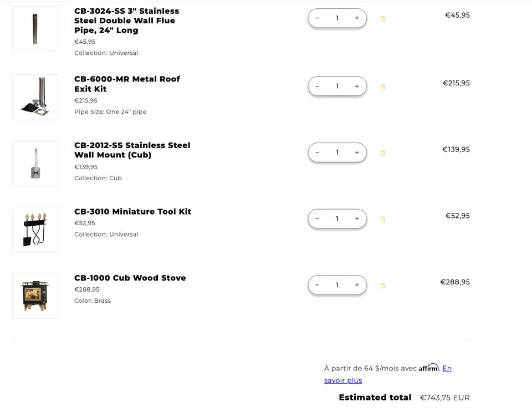Delete the Miniature Tool Kit from cart
The image size is (532, 412).
coord(382,220)
